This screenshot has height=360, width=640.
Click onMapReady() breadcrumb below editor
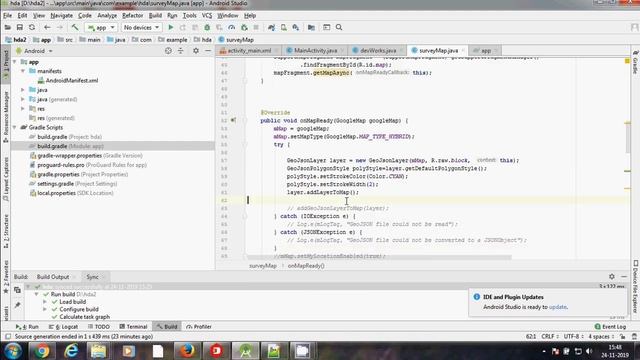[306, 266]
